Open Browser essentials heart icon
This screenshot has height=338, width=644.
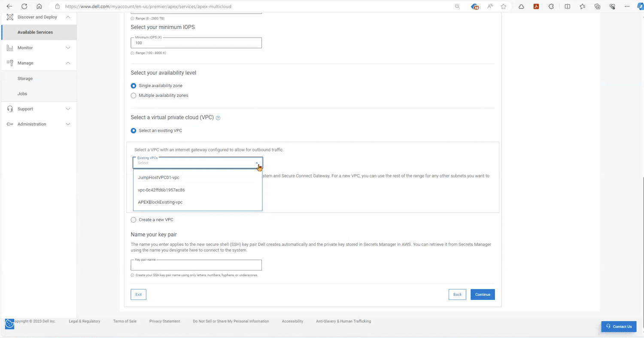[x=612, y=6]
